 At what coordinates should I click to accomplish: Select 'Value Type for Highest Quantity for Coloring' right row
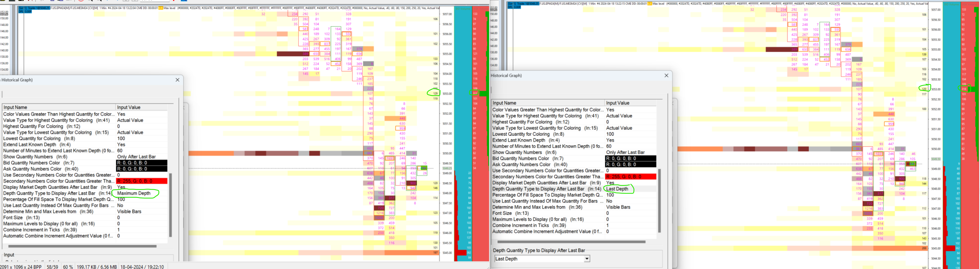coord(574,116)
